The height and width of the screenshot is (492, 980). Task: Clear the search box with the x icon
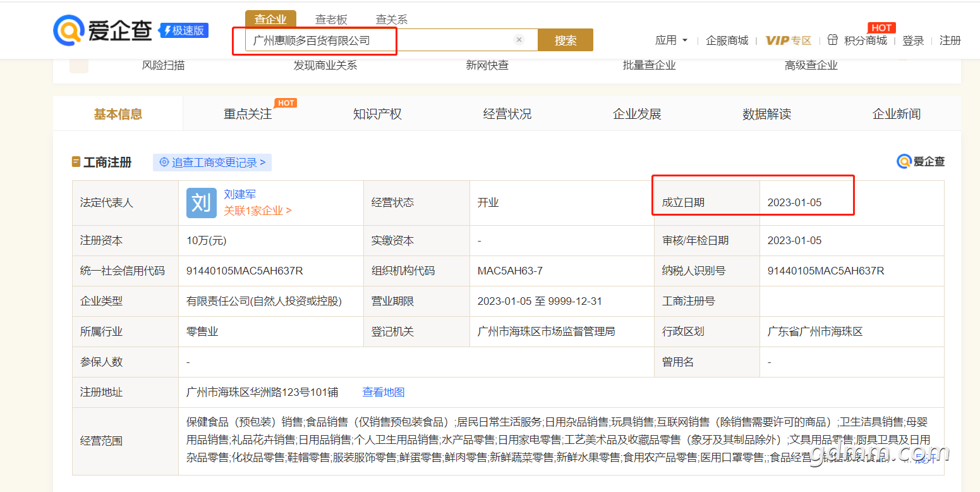click(519, 40)
